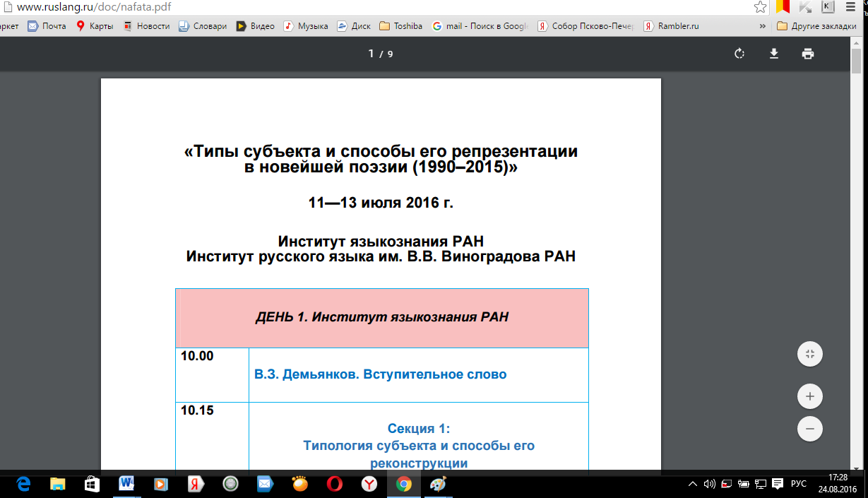This screenshot has height=498, width=868.
Task: Open the Новости bookmark
Action: click(x=146, y=26)
